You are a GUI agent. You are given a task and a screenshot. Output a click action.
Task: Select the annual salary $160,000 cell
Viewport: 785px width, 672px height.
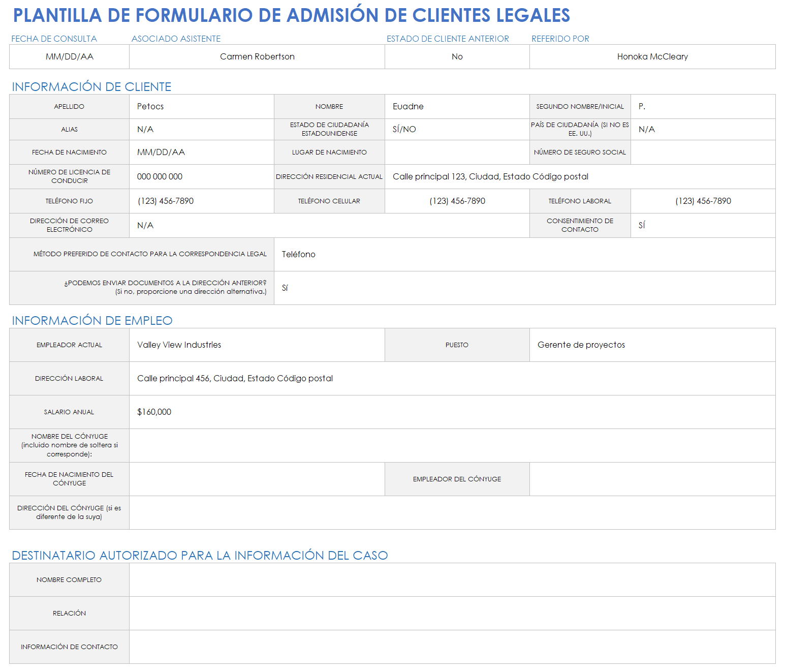(452, 412)
